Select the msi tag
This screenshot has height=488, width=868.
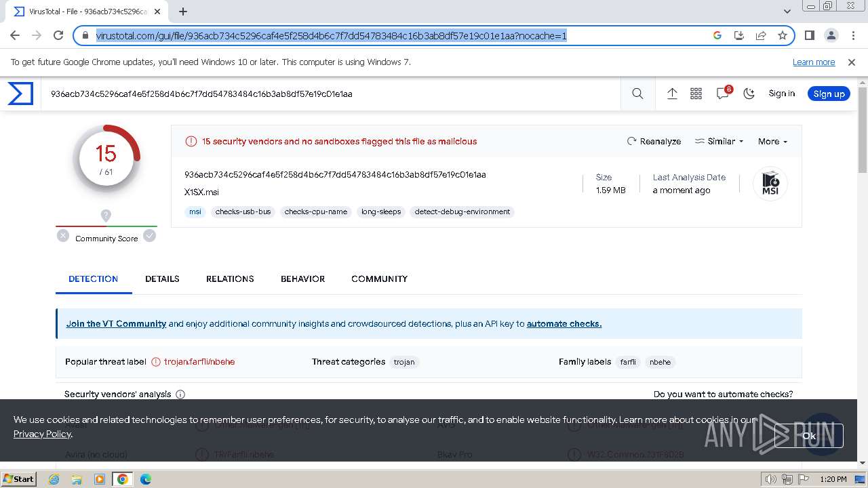(195, 211)
